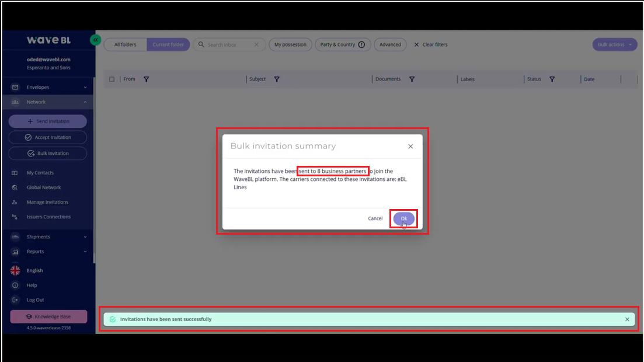Click the Bulk invitation summary title

pos(283,146)
